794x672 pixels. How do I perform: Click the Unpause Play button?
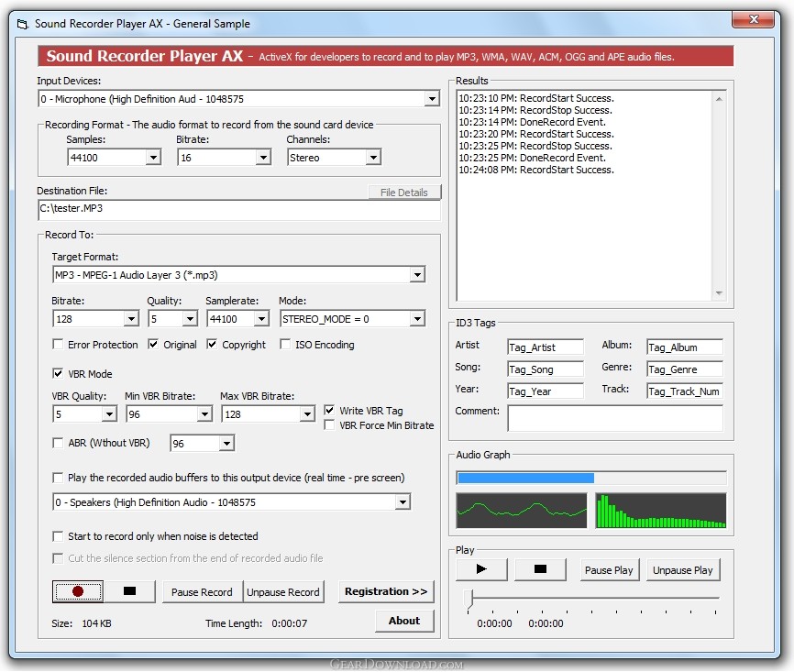pyautogui.click(x=682, y=570)
